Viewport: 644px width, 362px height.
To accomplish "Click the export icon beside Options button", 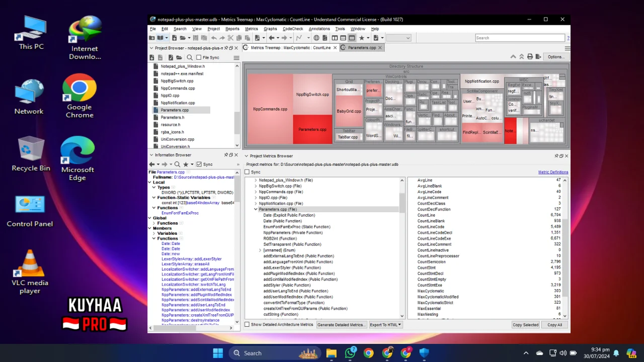I will 538,57.
